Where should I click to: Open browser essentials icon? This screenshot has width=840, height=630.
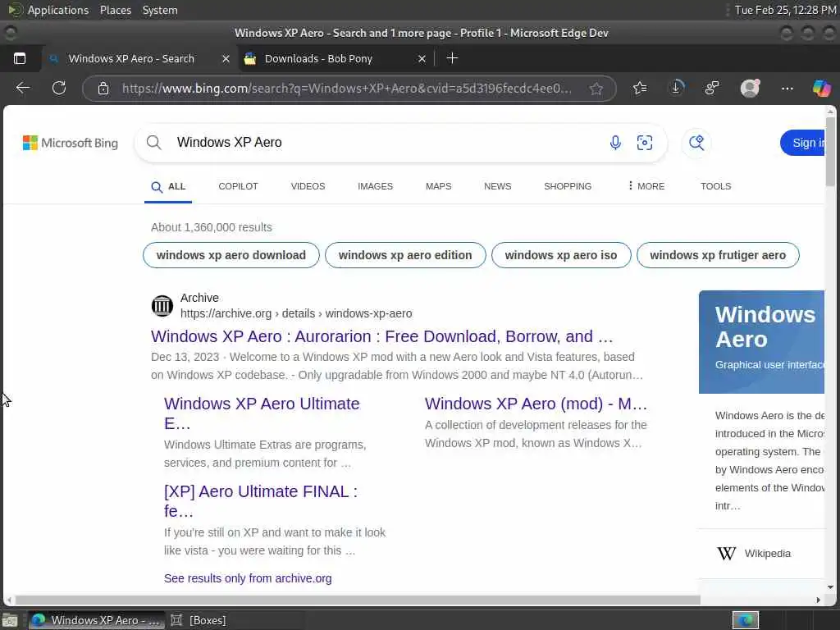[712, 88]
